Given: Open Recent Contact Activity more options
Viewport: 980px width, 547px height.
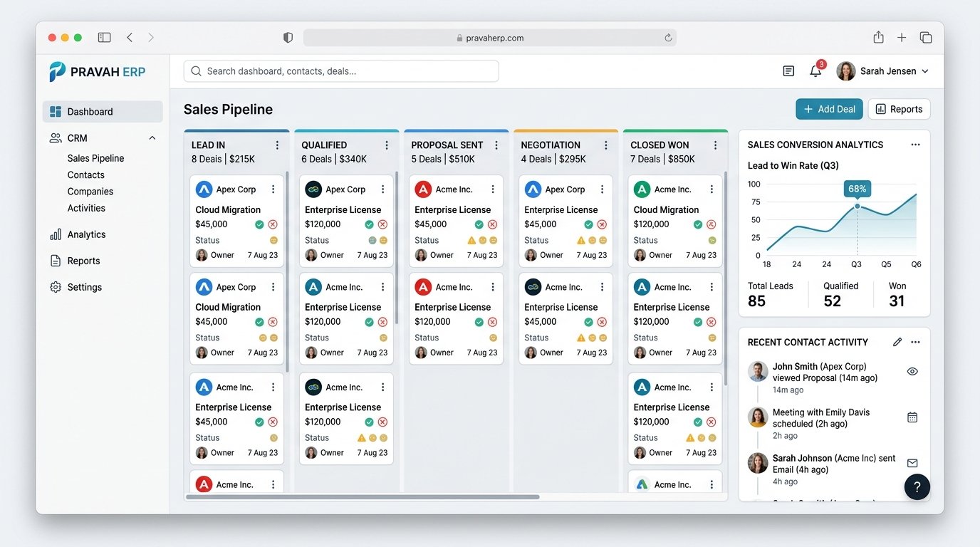Looking at the screenshot, I should [x=915, y=342].
